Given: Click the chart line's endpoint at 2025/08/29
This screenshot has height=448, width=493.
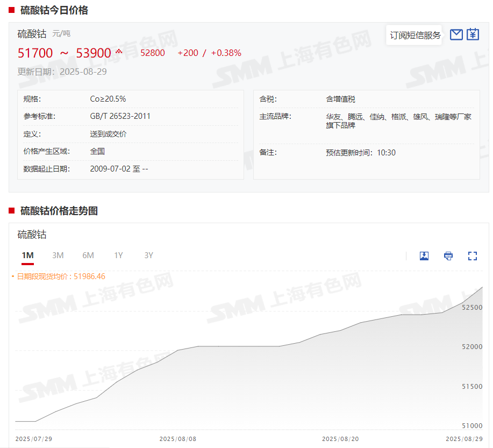Looking at the screenshot, I should tap(482, 288).
